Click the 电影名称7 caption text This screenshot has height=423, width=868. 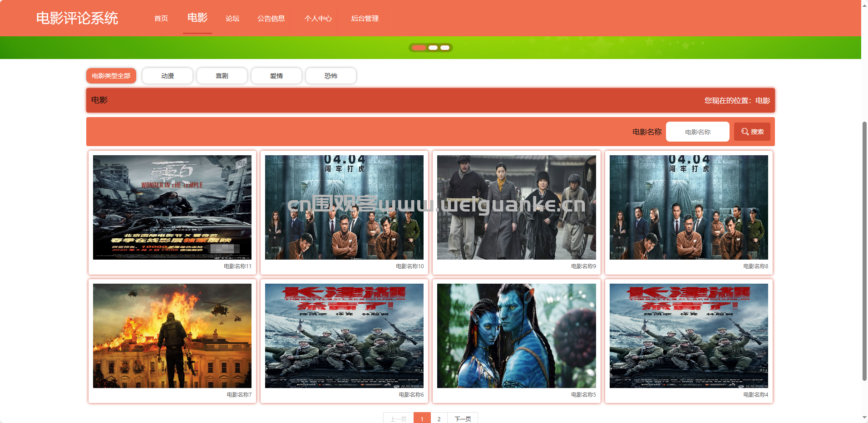click(239, 395)
